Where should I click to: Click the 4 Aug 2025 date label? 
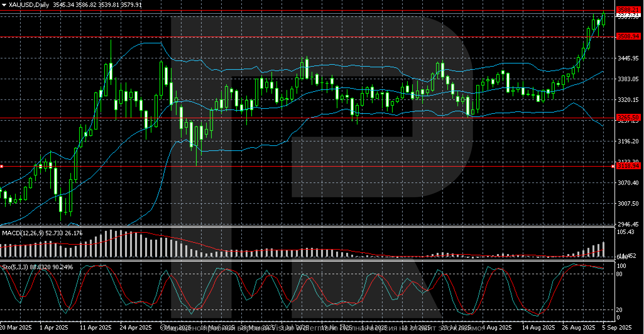click(496, 327)
